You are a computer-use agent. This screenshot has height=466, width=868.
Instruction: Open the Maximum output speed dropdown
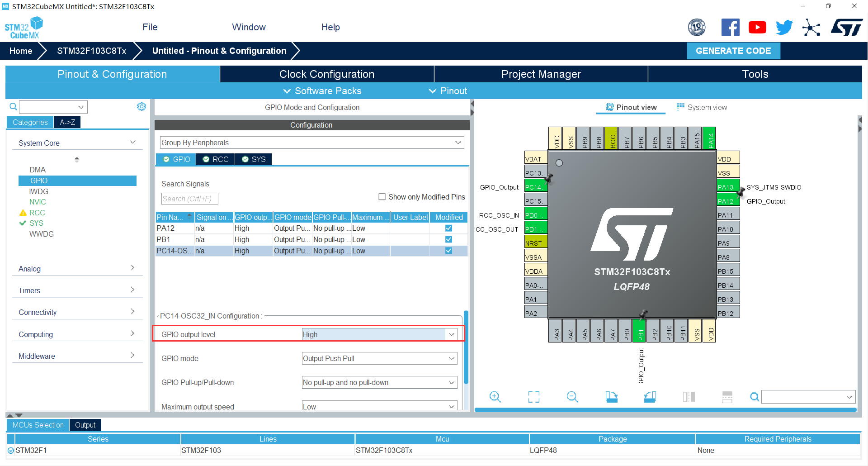(379, 406)
